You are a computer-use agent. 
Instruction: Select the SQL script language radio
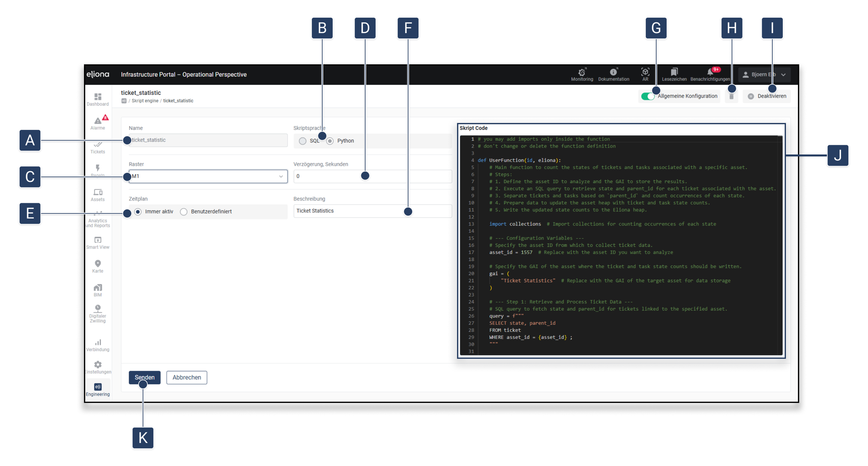click(x=303, y=141)
